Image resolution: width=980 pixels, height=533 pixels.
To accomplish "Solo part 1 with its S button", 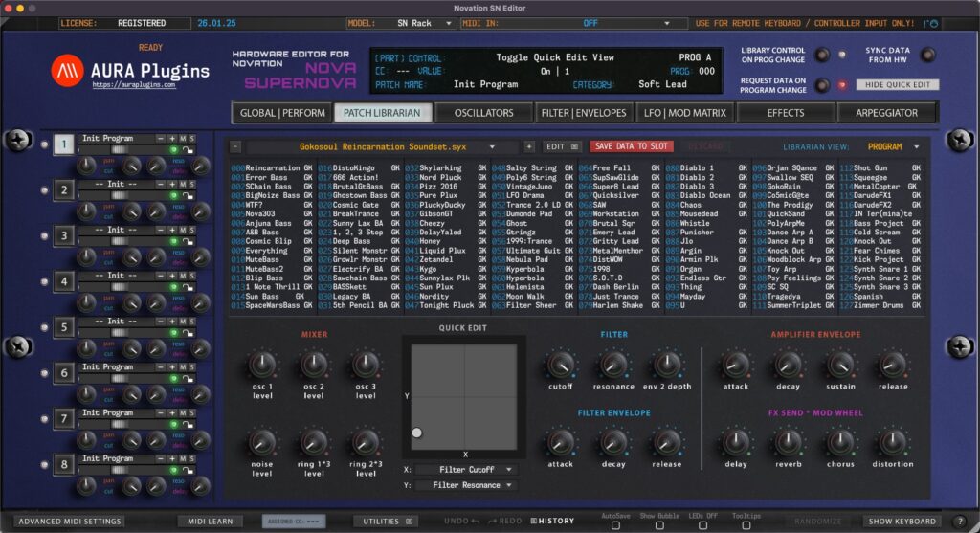I will pyautogui.click(x=191, y=138).
